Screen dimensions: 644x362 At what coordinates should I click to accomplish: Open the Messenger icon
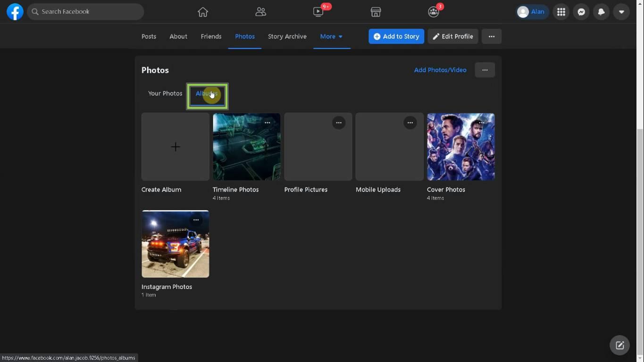point(581,12)
